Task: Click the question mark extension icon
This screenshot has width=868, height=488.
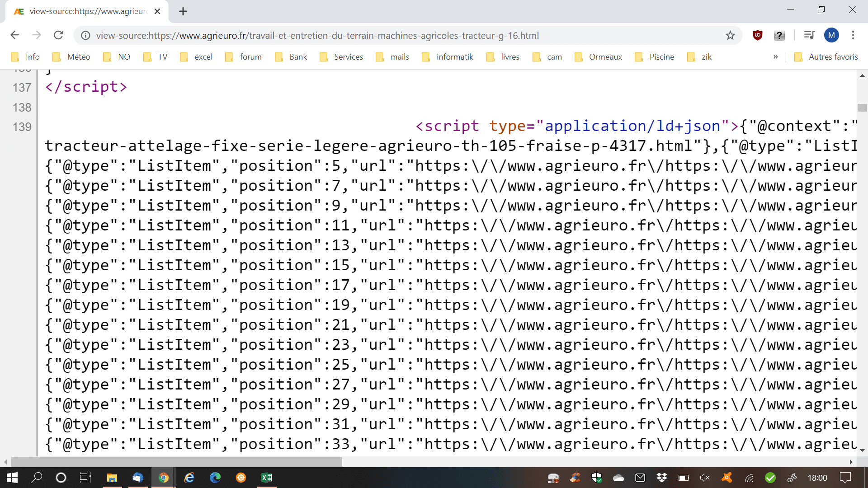Action: [x=779, y=35]
